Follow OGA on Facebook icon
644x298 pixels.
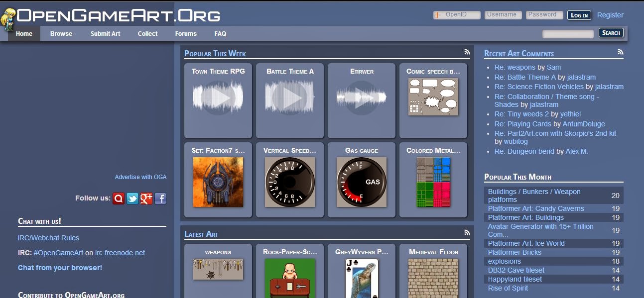point(160,199)
